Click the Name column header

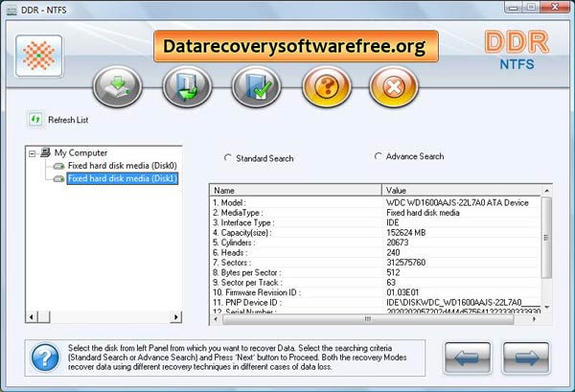coord(295,191)
